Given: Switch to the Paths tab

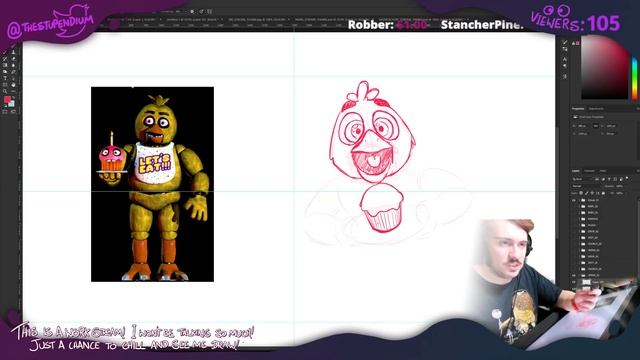Looking at the screenshot, I should pyautogui.click(x=603, y=171).
